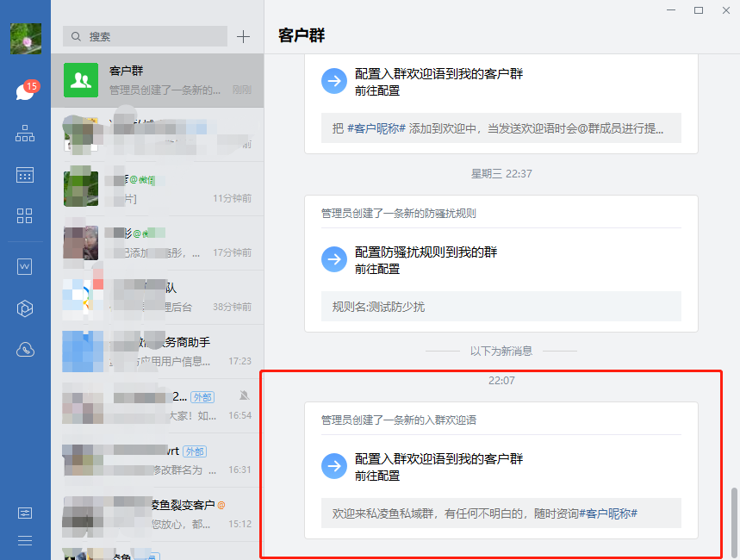
Task: Click the vertical scrollbar in chat panel
Action: [x=734, y=520]
